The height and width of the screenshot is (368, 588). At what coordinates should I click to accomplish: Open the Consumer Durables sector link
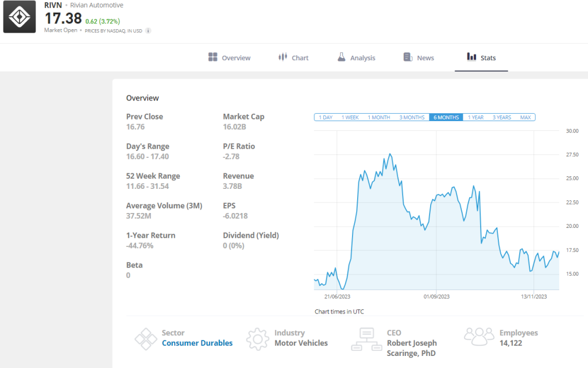tap(197, 343)
